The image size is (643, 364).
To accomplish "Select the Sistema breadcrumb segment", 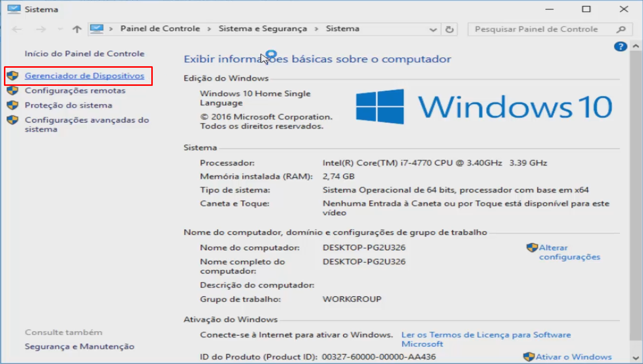I will click(342, 29).
